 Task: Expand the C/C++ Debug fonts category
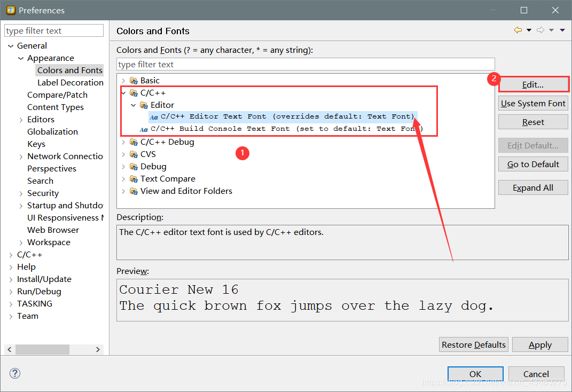coord(123,142)
